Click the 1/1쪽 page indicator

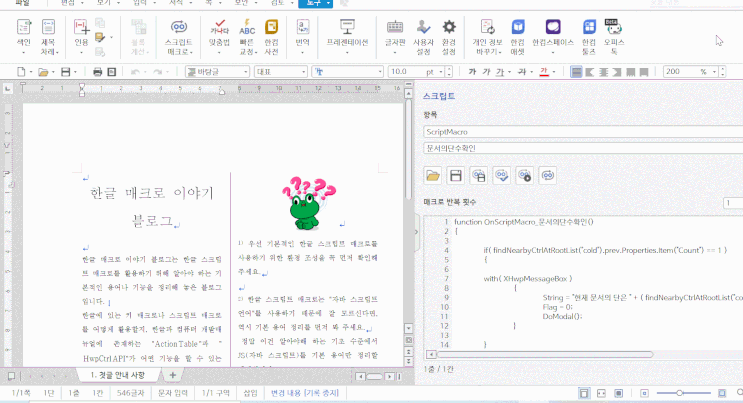(x=21, y=393)
